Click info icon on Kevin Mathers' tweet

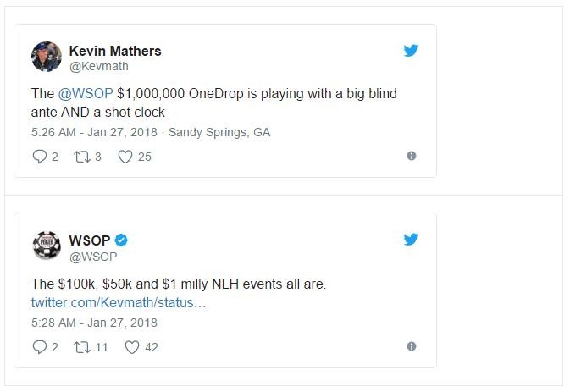412,157
